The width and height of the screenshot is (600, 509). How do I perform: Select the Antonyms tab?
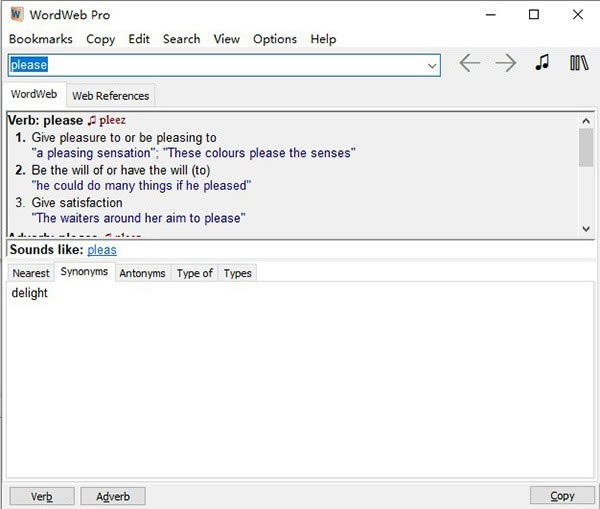pos(142,273)
